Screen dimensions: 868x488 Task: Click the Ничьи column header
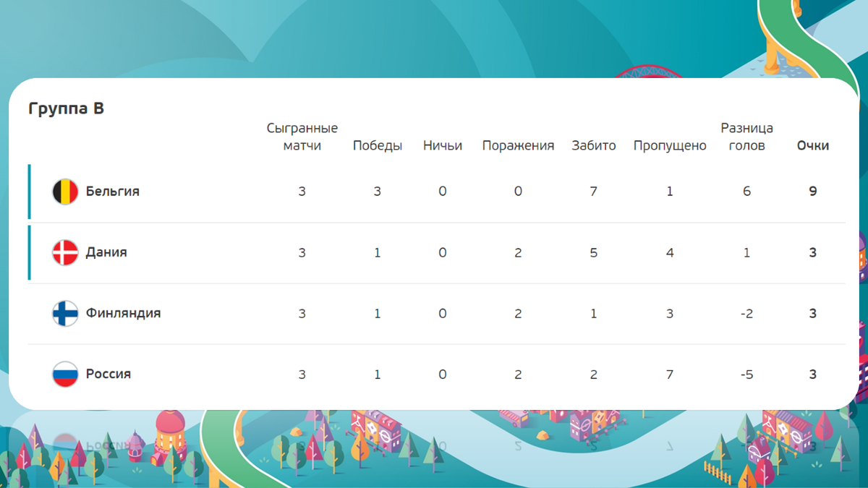[x=443, y=145]
